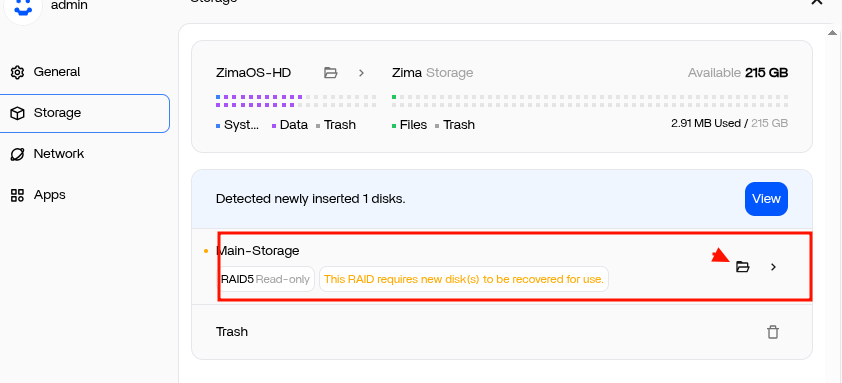Expand ZimaOS-HD details chevron
This screenshot has height=383, width=842.
coord(361,73)
